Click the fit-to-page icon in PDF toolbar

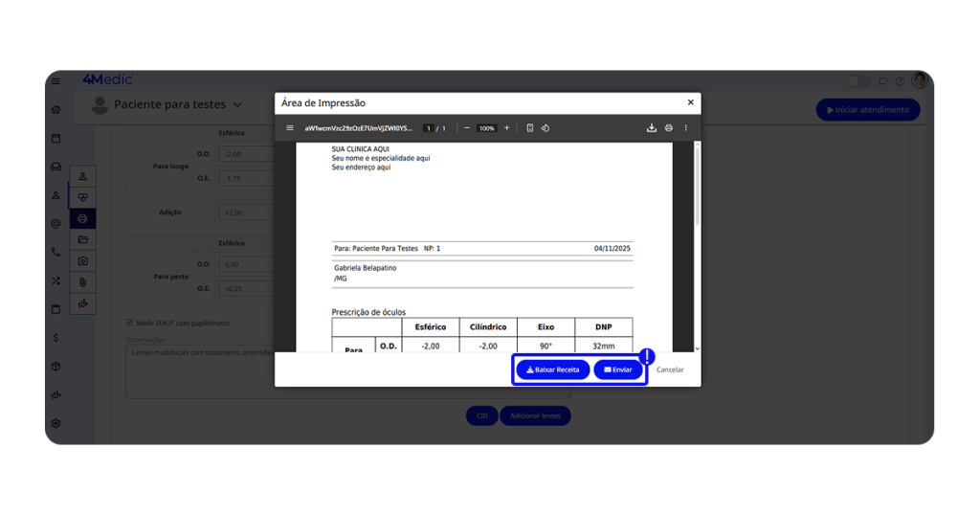coord(530,128)
